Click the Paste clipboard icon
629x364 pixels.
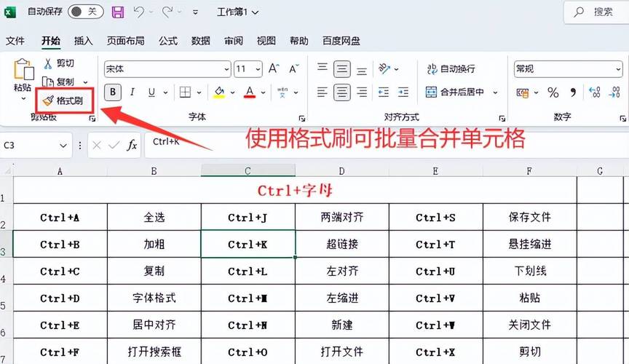coord(23,69)
